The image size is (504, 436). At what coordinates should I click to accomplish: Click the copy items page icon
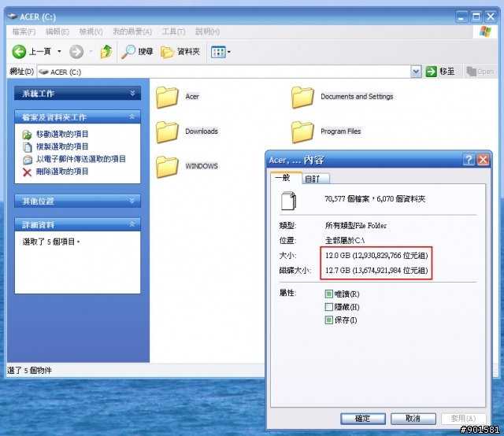(x=27, y=147)
